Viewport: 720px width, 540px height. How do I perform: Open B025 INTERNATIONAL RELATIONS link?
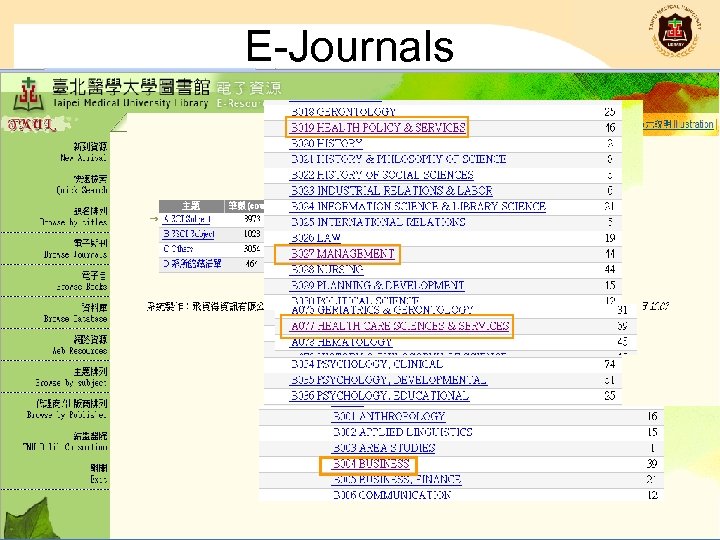[x=378, y=222]
